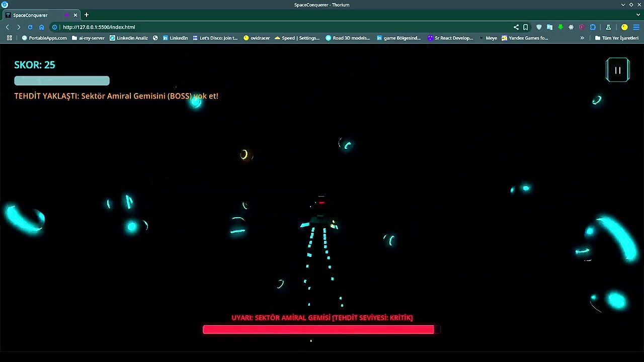
Task: Open Yandex Games bookmark
Action: click(525, 38)
